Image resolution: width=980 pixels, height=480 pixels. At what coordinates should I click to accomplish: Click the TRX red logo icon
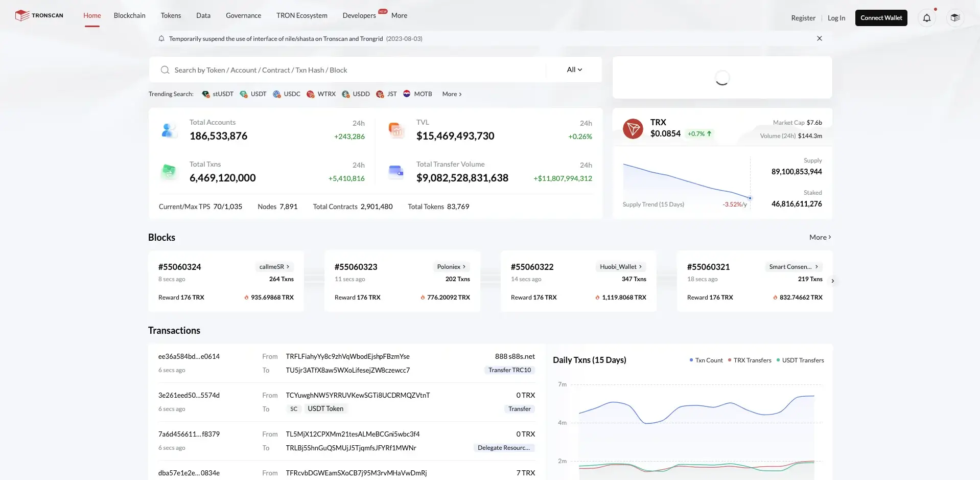tap(633, 128)
